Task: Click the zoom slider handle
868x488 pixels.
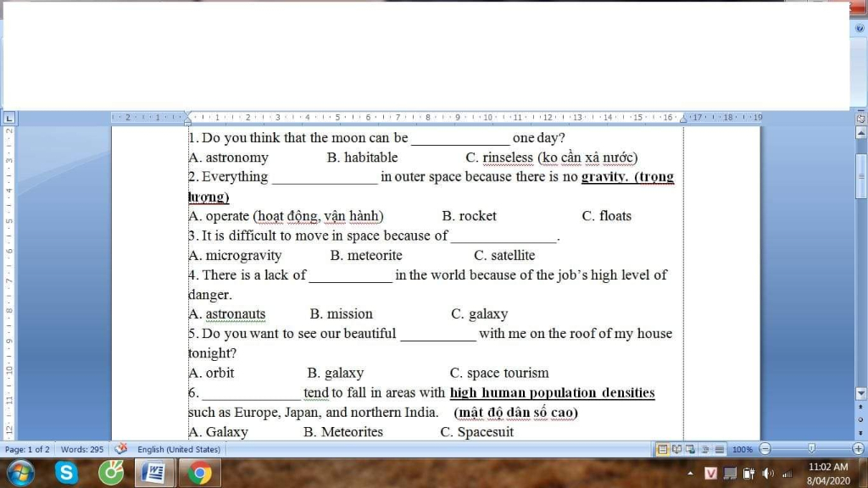Action: click(x=811, y=449)
